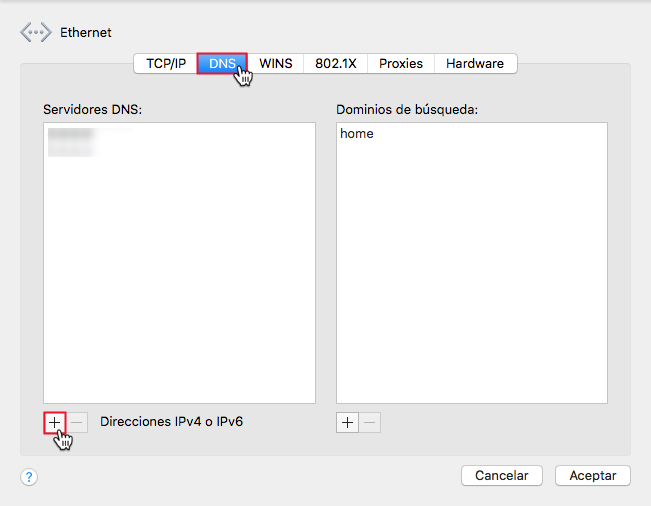Go to the 802.1X tab
Viewport: 651px width, 506px height.
(x=335, y=64)
